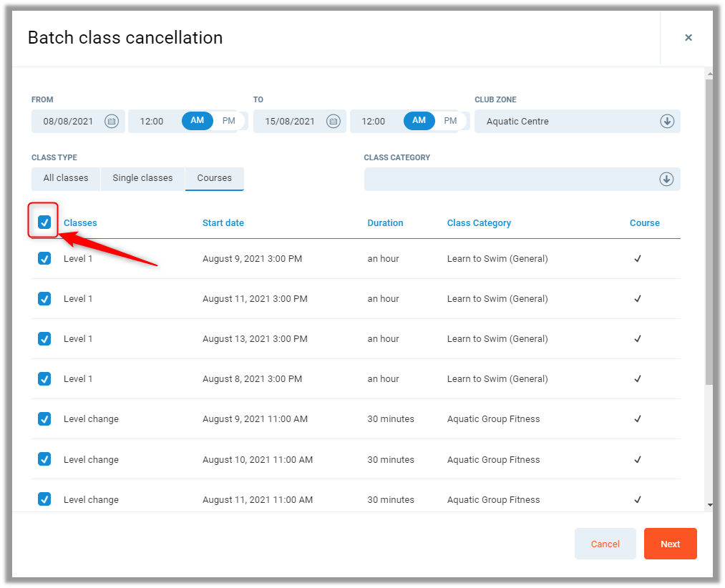
Task: Switch FROM time to PM
Action: tap(228, 121)
